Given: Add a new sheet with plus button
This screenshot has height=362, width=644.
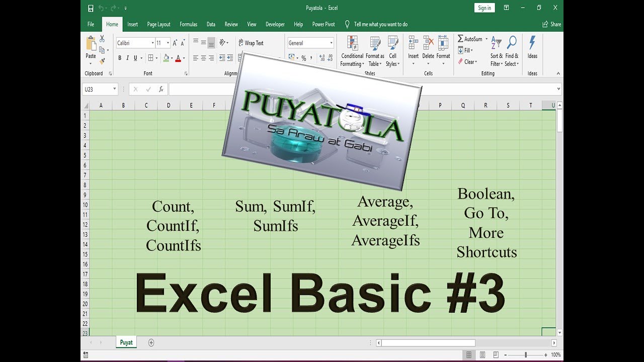Looking at the screenshot, I should 151,342.
